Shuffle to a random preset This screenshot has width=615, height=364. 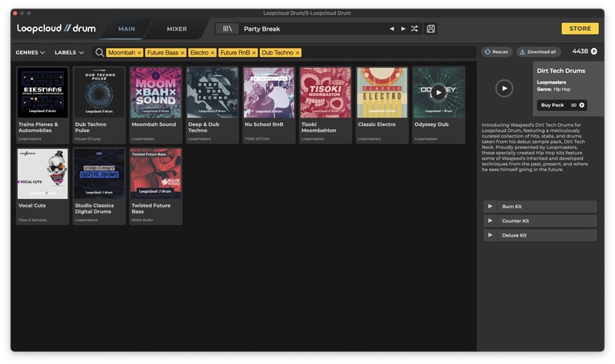[x=414, y=29]
